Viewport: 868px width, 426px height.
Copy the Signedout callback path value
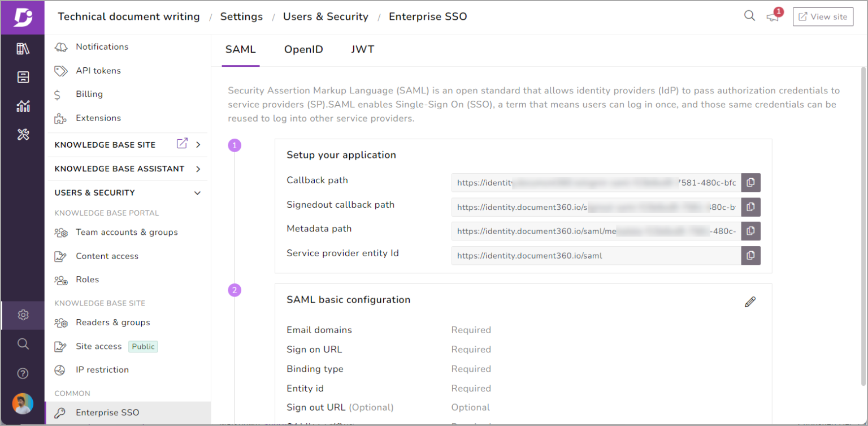tap(750, 207)
